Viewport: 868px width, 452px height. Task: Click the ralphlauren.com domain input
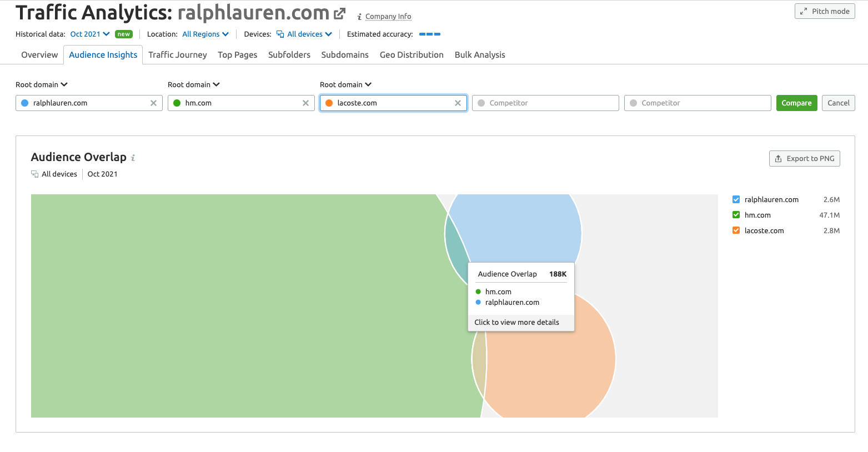point(89,103)
